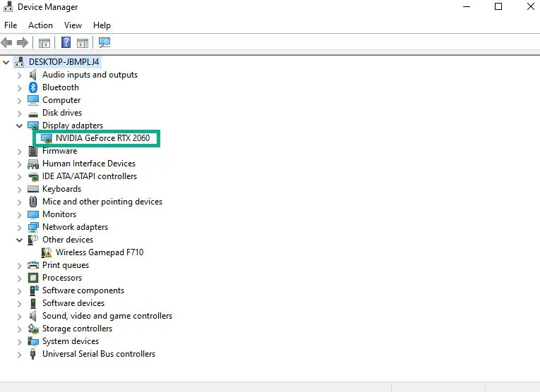Expand Universal Serial Bus controllers node
The width and height of the screenshot is (540, 392).
click(20, 355)
